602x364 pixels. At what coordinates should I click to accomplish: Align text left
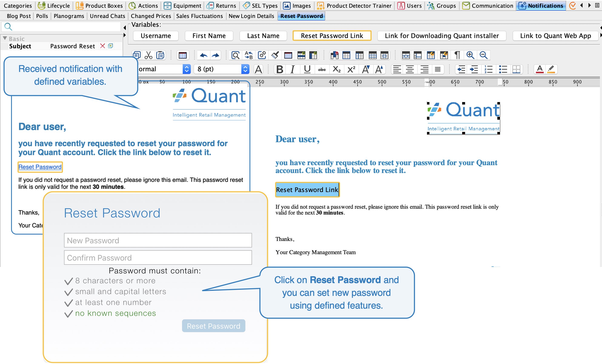(397, 69)
